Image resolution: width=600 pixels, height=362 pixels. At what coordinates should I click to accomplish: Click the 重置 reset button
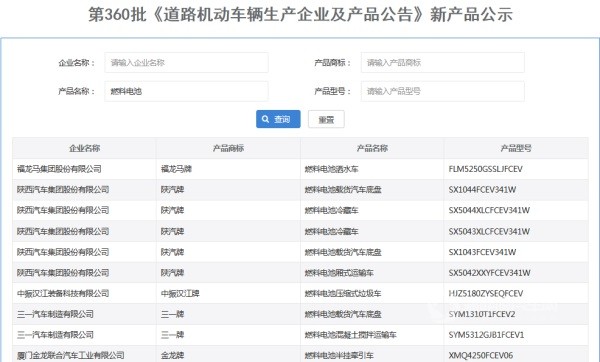[326, 119]
